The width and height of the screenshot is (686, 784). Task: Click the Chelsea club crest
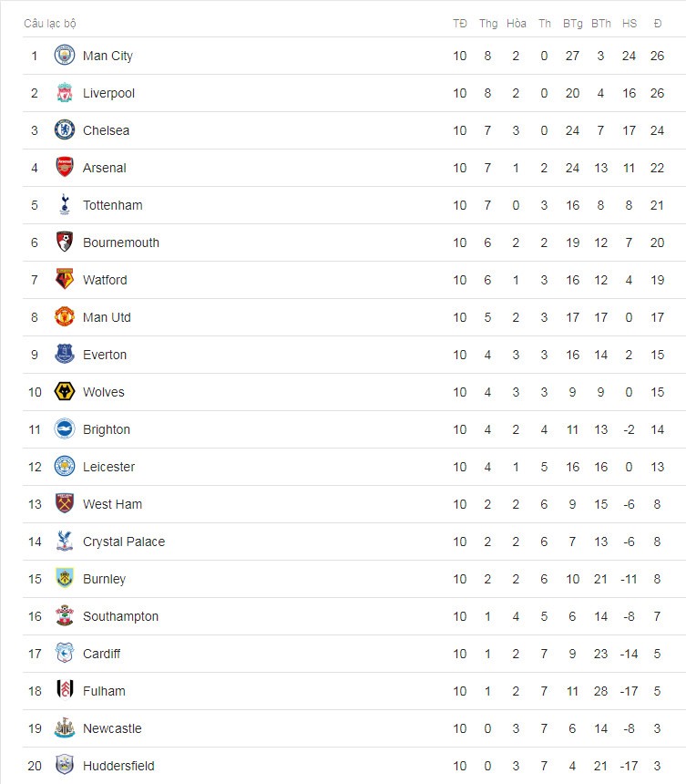pos(65,130)
